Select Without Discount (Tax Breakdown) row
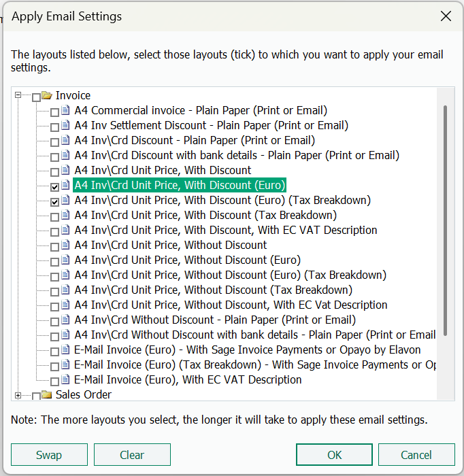 point(214,290)
